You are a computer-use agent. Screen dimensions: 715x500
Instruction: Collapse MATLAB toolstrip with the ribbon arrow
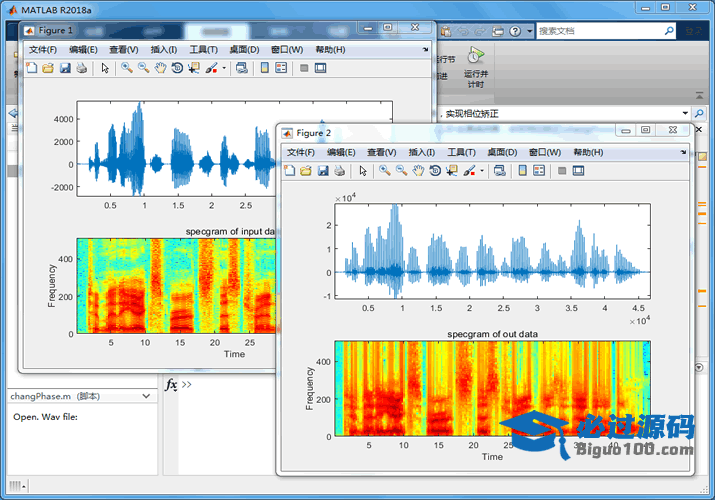699,96
